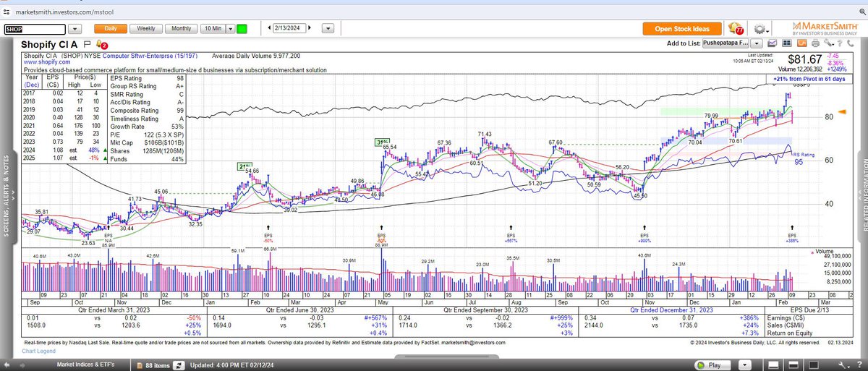Click the green indicator square beside 10 Min
This screenshot has width=868, height=371.
click(x=242, y=29)
